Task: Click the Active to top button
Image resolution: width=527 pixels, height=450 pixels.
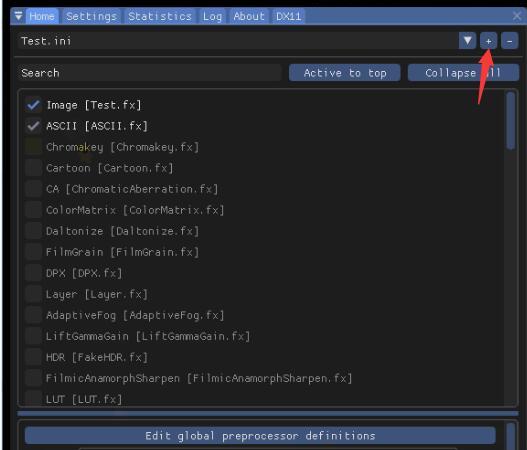Action: [345, 73]
